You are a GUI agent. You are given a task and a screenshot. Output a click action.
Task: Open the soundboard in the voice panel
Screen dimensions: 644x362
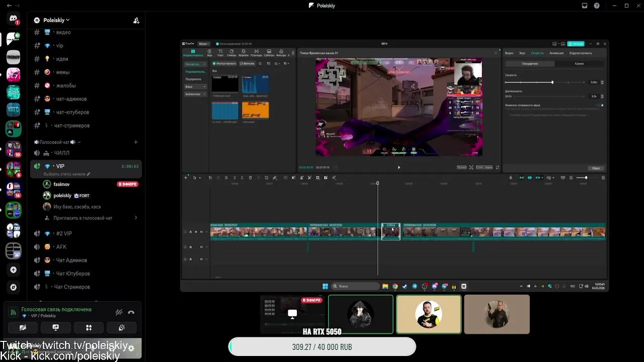point(122,327)
